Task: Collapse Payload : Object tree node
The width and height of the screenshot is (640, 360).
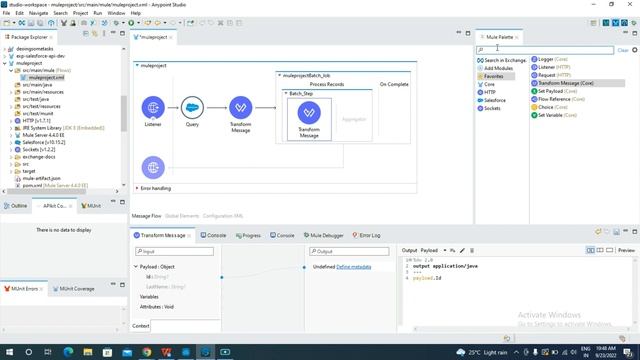Action: [136, 267]
